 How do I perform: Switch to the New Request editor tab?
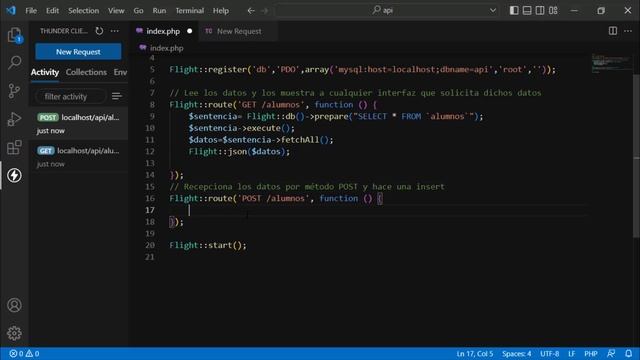point(239,31)
